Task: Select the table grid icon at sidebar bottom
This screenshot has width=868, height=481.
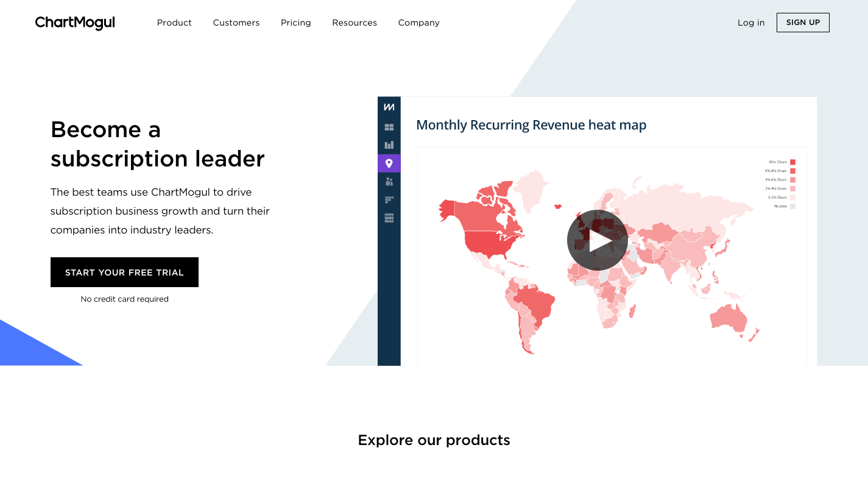Action: [389, 218]
